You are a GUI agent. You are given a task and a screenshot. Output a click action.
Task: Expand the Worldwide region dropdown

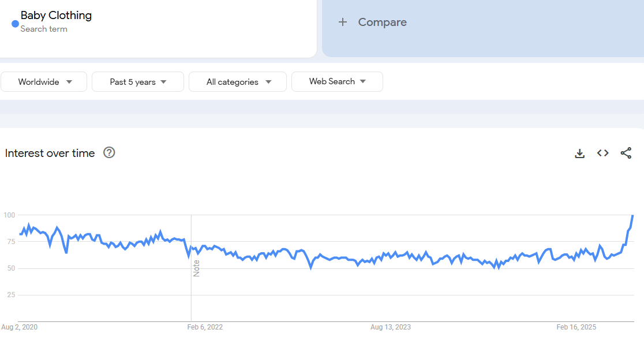(x=44, y=82)
